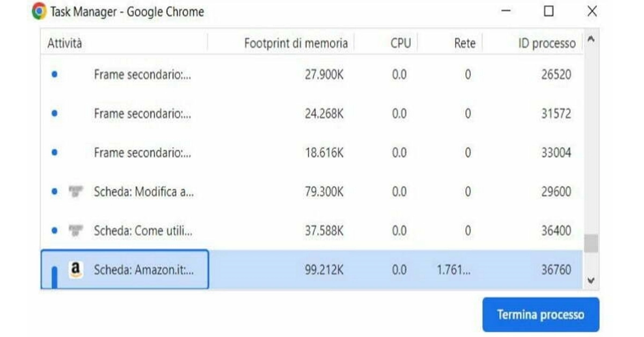The image size is (644, 337).
Task: Sort by CPU column header
Action: [400, 43]
